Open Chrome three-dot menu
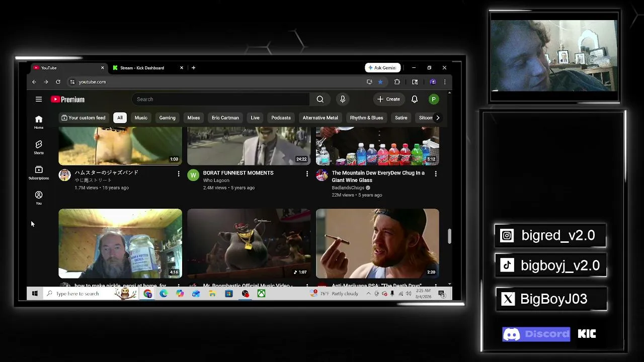This screenshot has height=362, width=644. 444,82
